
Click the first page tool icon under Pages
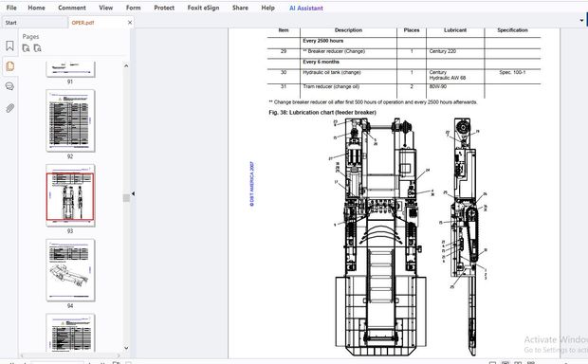tap(26, 48)
